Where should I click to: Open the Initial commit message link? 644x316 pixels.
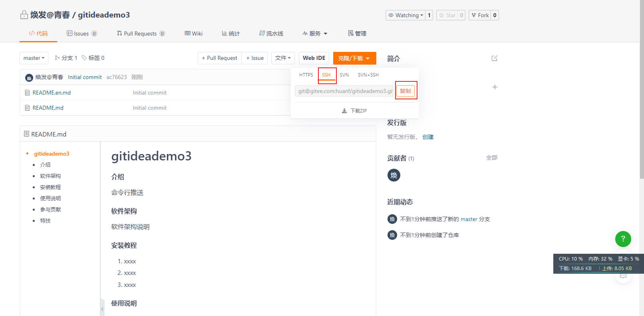tap(85, 77)
